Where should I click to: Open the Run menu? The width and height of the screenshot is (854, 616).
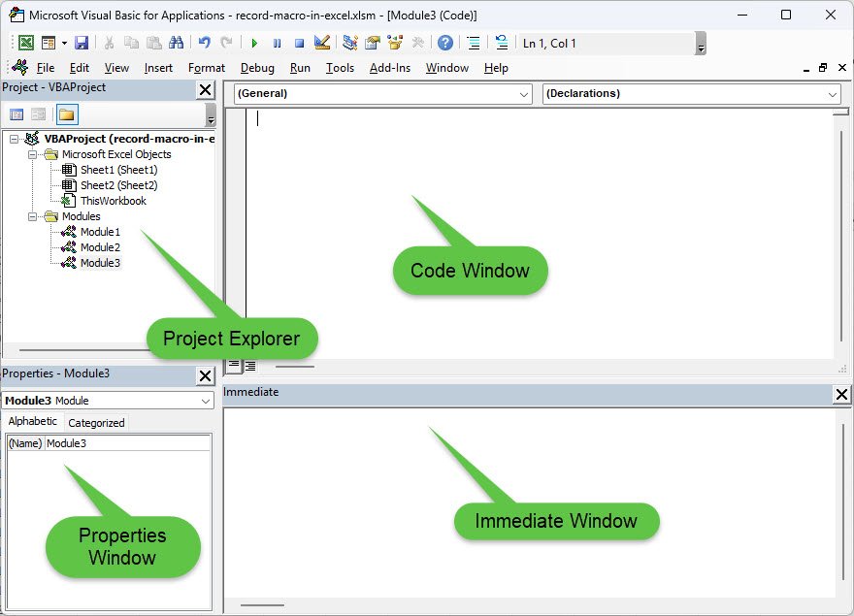300,68
